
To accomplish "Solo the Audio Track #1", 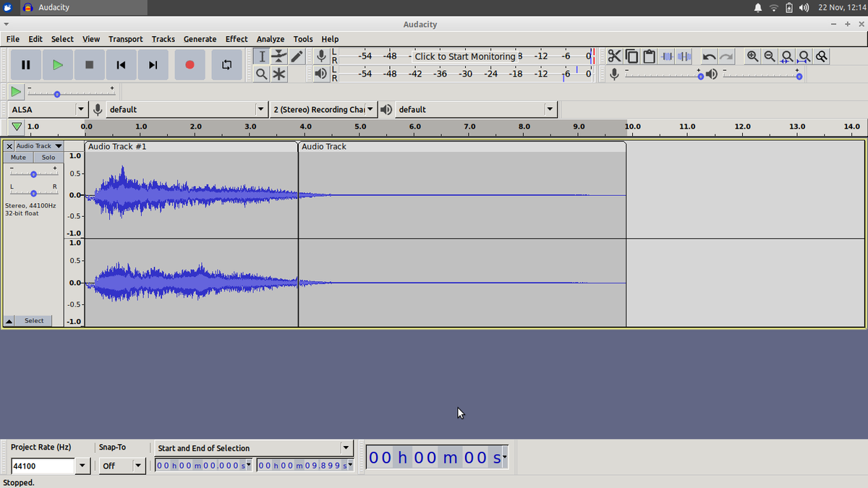I will tap(48, 157).
